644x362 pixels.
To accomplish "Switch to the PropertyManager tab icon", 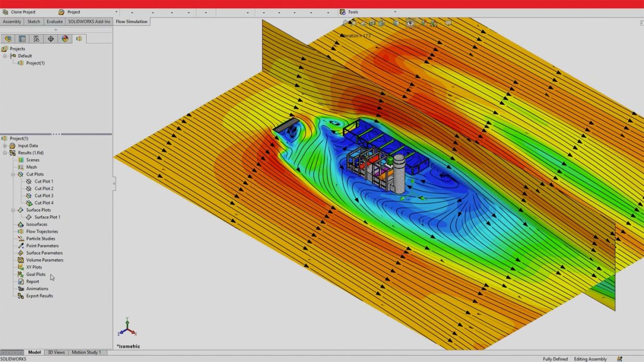I will point(22,38).
